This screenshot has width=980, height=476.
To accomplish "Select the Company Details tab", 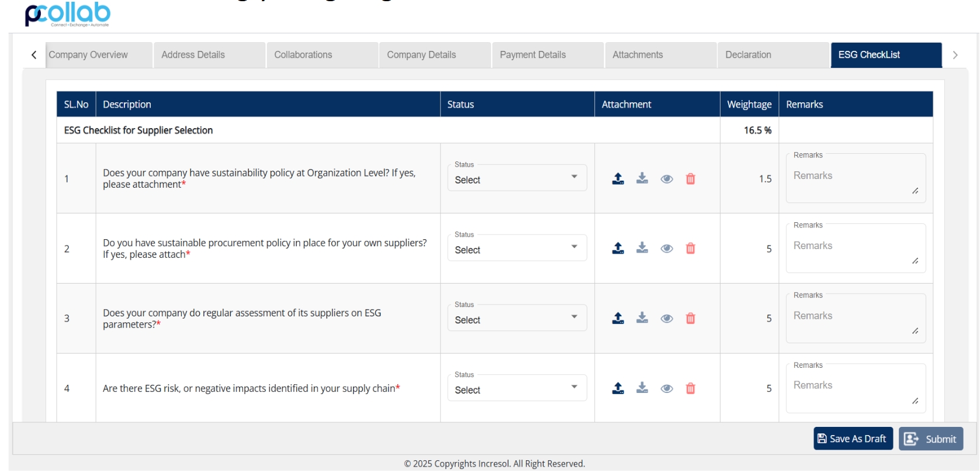I will coord(435,55).
